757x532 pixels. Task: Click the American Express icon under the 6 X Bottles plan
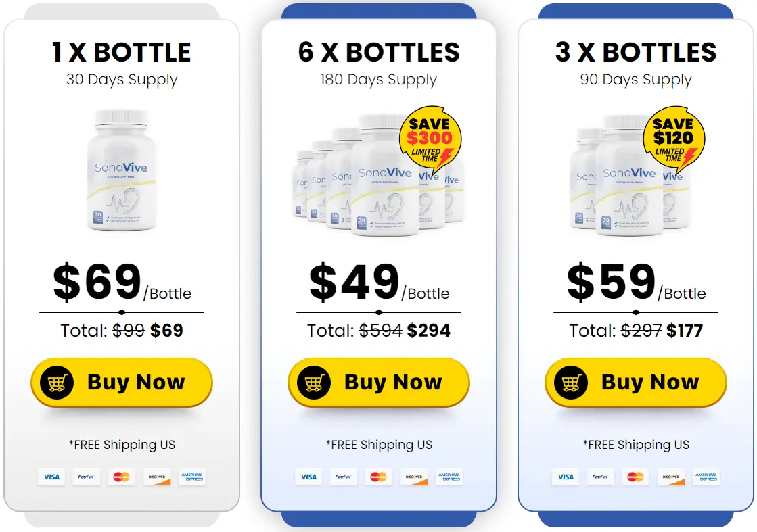[x=449, y=477]
